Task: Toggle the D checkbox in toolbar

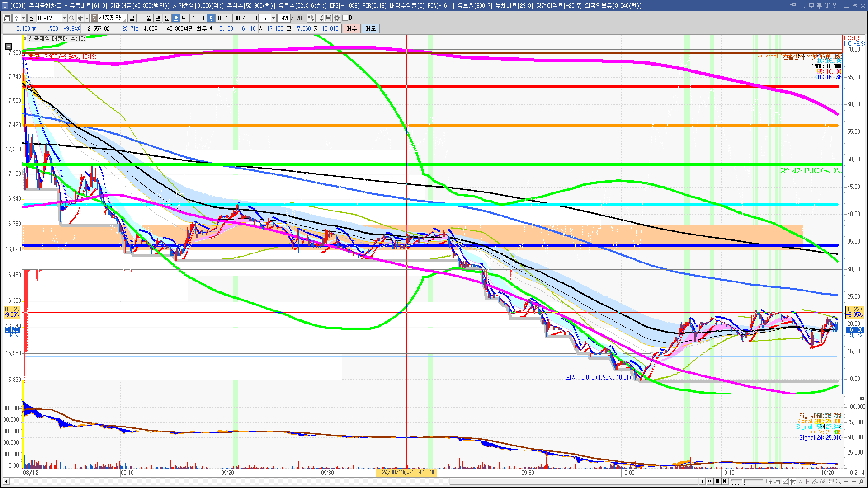Action: 345,18
